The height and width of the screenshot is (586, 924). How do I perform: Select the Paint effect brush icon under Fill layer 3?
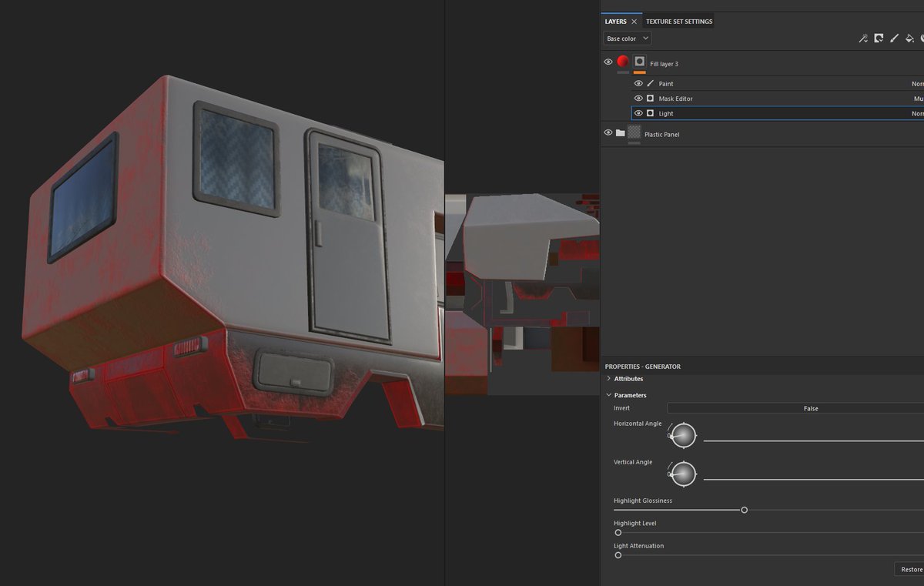651,83
